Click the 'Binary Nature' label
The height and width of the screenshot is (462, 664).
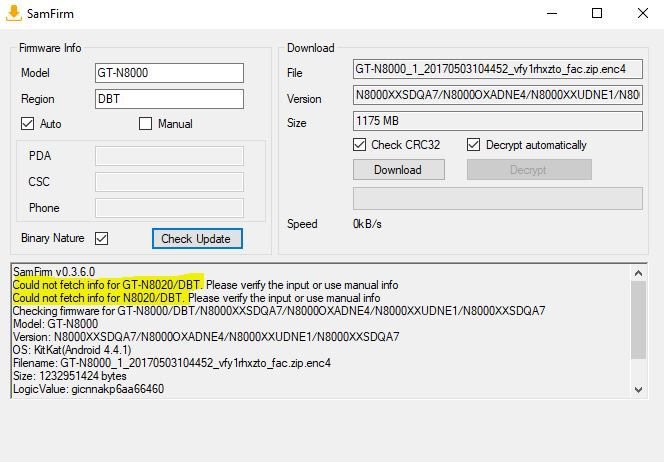point(53,238)
